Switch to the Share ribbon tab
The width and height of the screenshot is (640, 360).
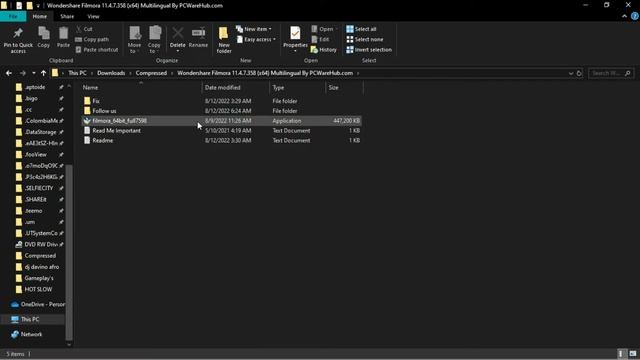[67, 16]
